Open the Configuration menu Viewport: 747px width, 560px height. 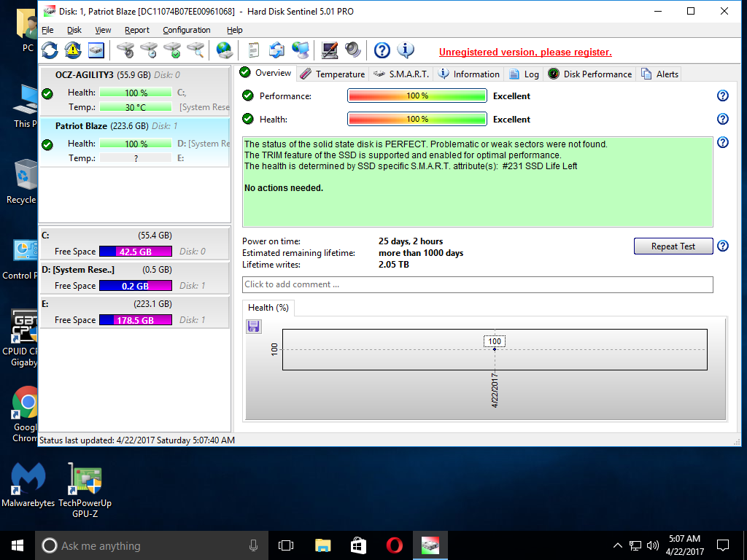pos(186,30)
